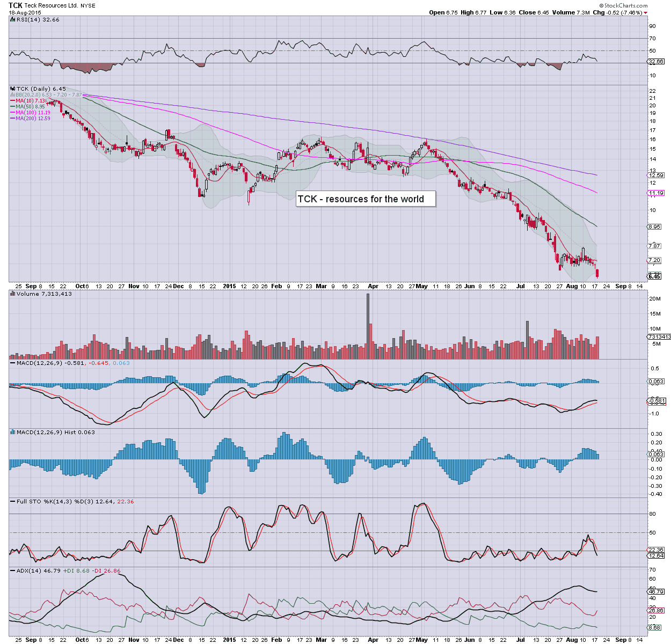Click the ADX axis tag 46.79
The width and height of the screenshot is (671, 644).
[656, 591]
